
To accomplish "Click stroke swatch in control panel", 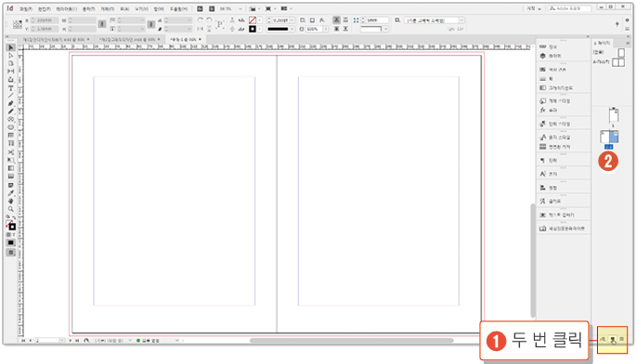I will pos(253,29).
